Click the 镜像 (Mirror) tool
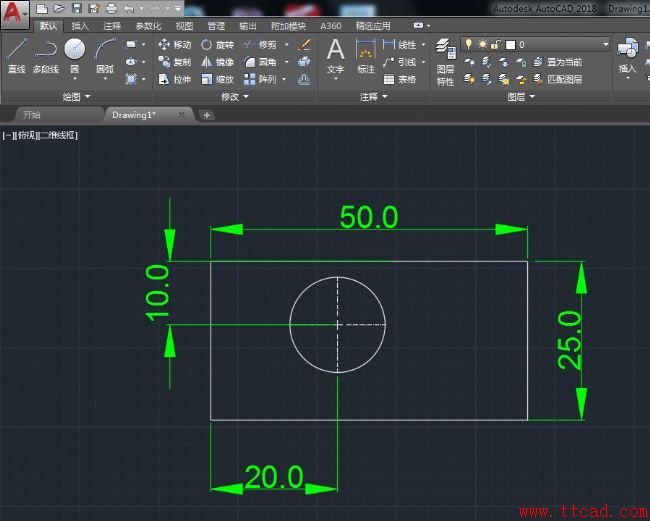The image size is (650, 521). (218, 62)
